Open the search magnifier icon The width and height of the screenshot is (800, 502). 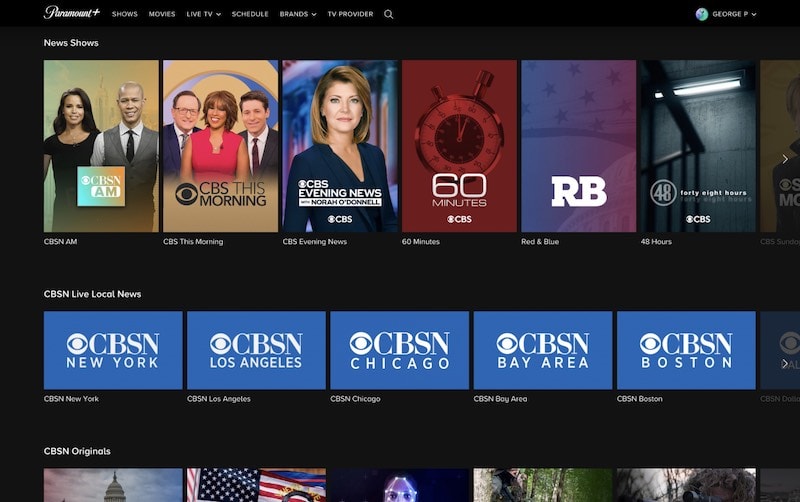[389, 14]
